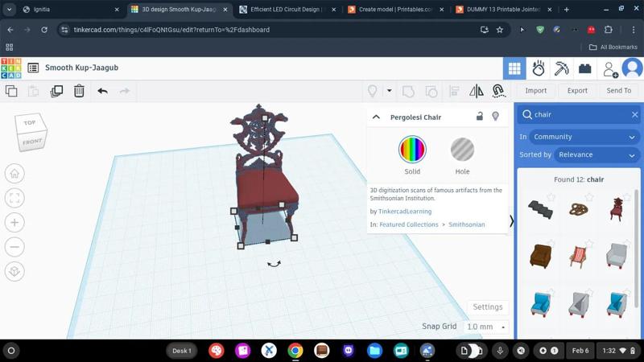The image size is (644, 362).
Task: Open the Relevance sort dropdown
Action: [597, 154]
